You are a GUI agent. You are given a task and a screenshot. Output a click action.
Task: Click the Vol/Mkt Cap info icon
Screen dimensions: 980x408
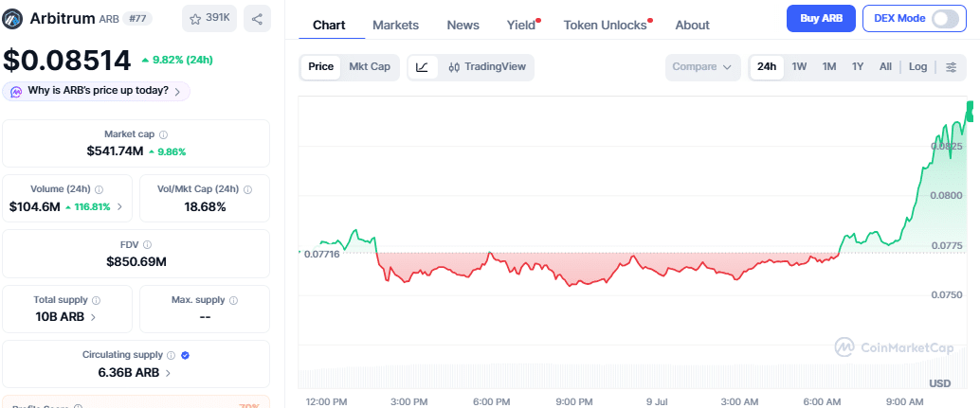[x=247, y=189]
